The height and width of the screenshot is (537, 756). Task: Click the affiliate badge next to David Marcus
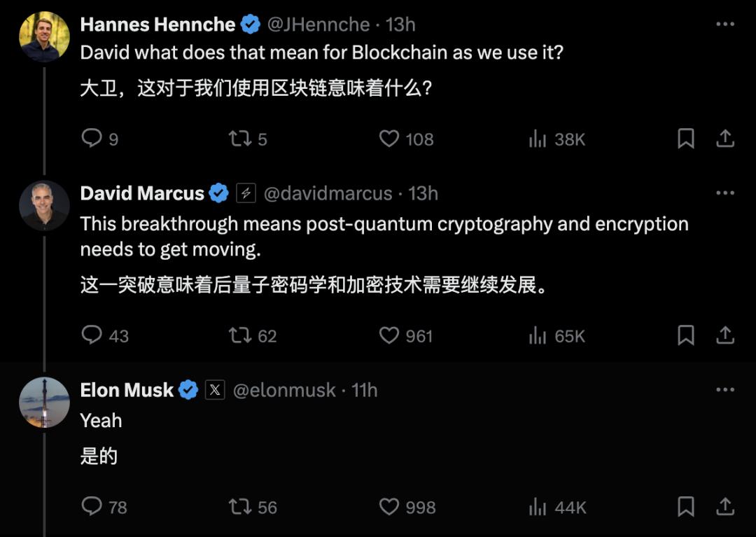click(x=246, y=193)
